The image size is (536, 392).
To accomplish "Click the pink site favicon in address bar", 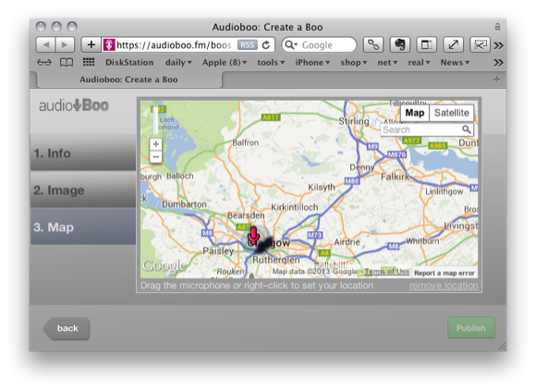I will (109, 44).
